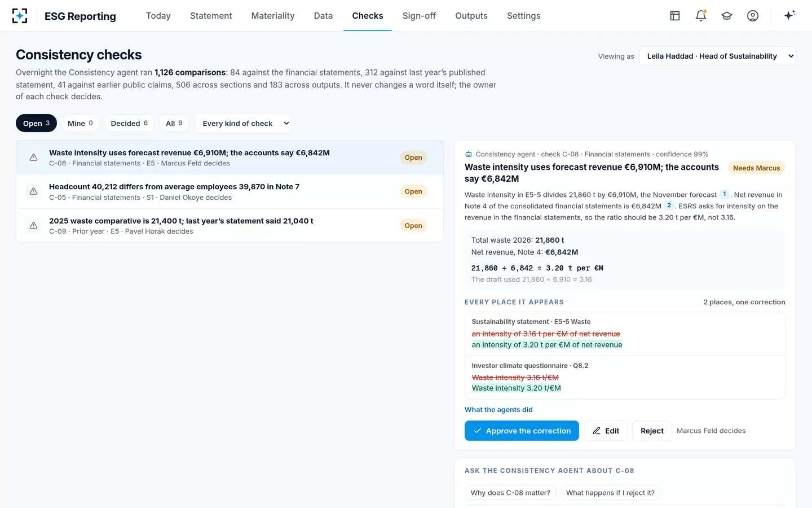Click the warning icon on check C-08
This screenshot has width=812, height=508.
[x=34, y=157]
